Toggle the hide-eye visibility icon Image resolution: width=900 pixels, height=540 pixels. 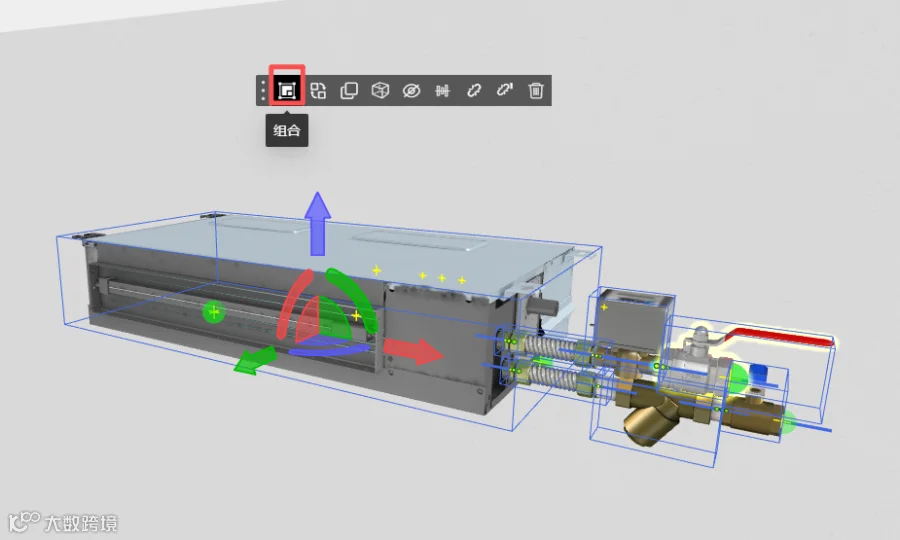412,90
